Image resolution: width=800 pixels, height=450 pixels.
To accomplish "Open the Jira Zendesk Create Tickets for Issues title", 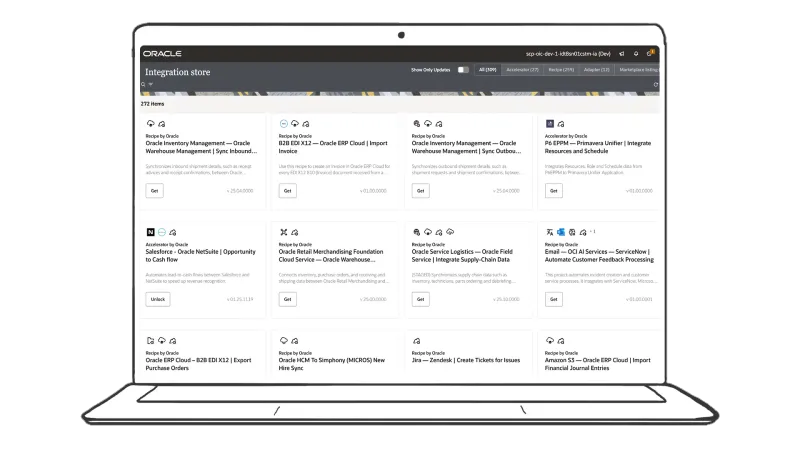I will [x=466, y=360].
